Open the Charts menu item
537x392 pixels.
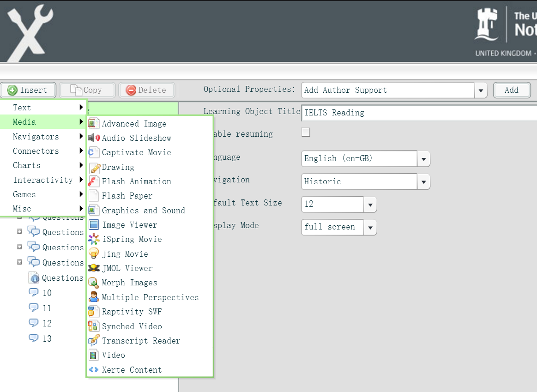tap(43, 165)
